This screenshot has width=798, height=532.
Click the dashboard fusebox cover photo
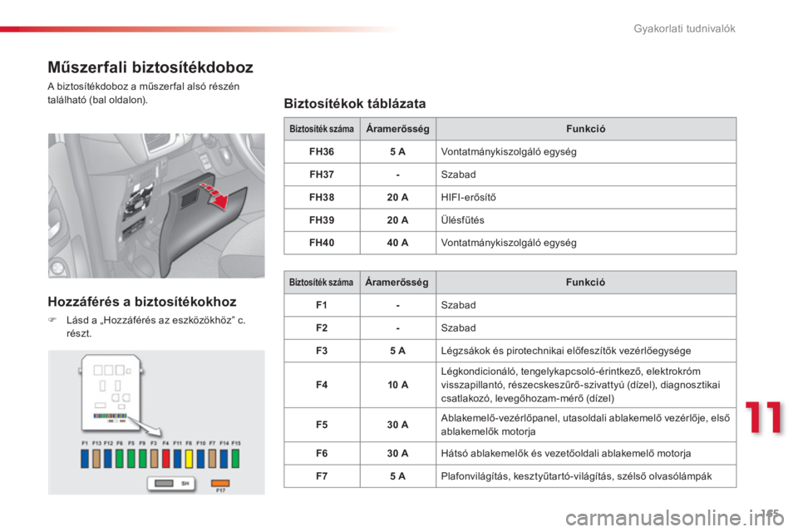pos(156,205)
